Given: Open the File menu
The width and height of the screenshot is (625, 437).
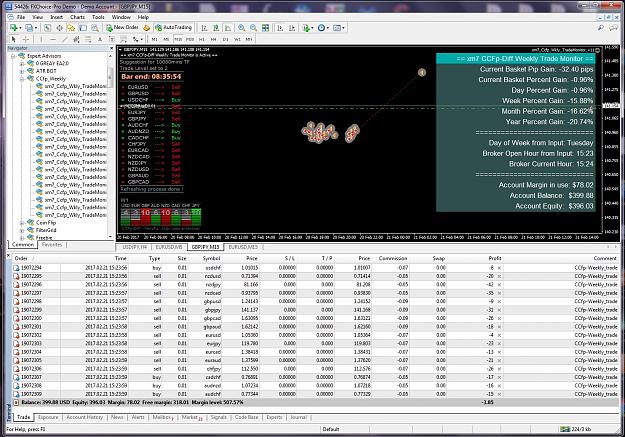Looking at the screenshot, I should 21,17.
